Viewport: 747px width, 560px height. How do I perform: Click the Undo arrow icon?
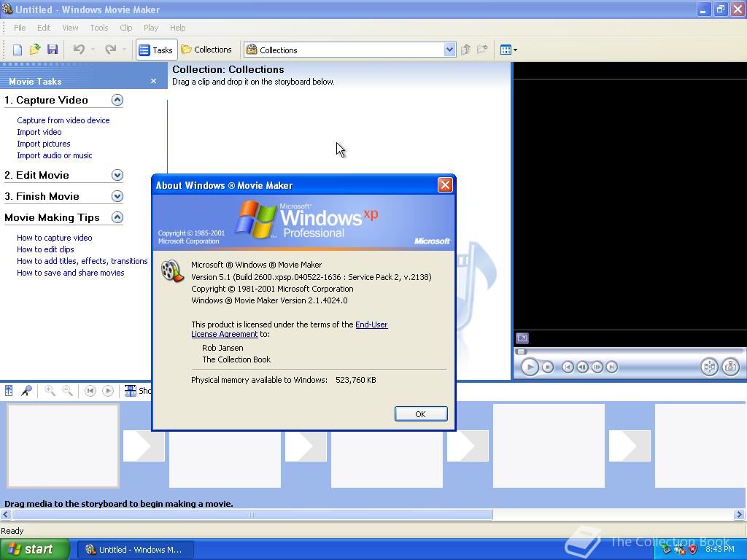click(79, 50)
